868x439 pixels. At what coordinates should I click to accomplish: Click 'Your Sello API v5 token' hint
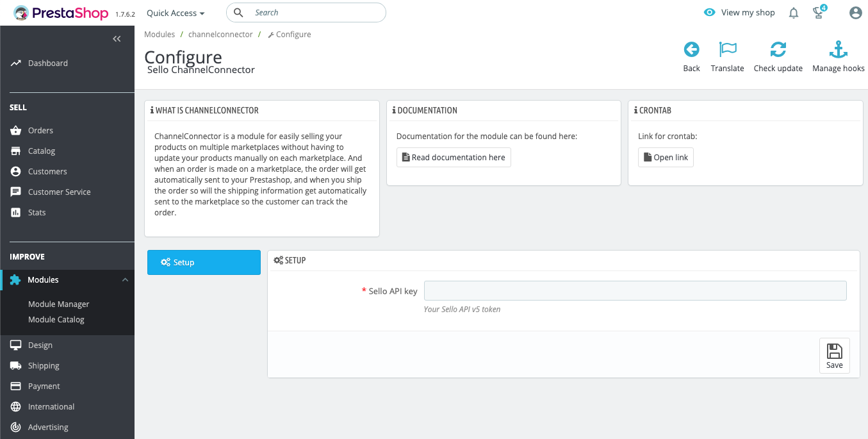[462, 310]
